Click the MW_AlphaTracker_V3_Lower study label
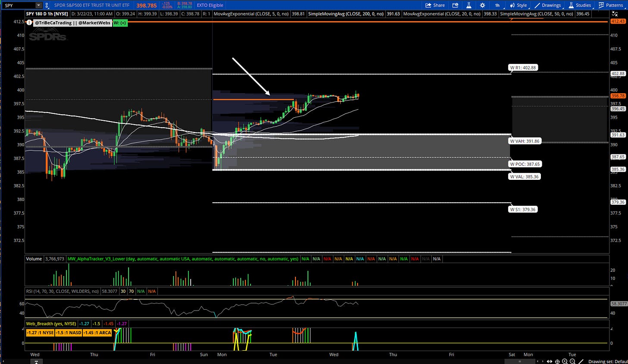Viewport: 628px width, 364px height. point(183,259)
